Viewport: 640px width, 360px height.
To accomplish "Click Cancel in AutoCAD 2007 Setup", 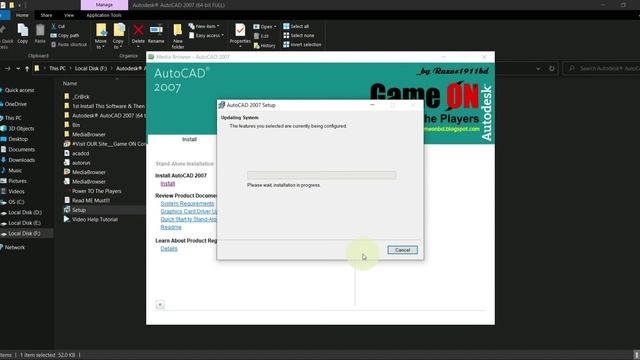I will (402, 250).
